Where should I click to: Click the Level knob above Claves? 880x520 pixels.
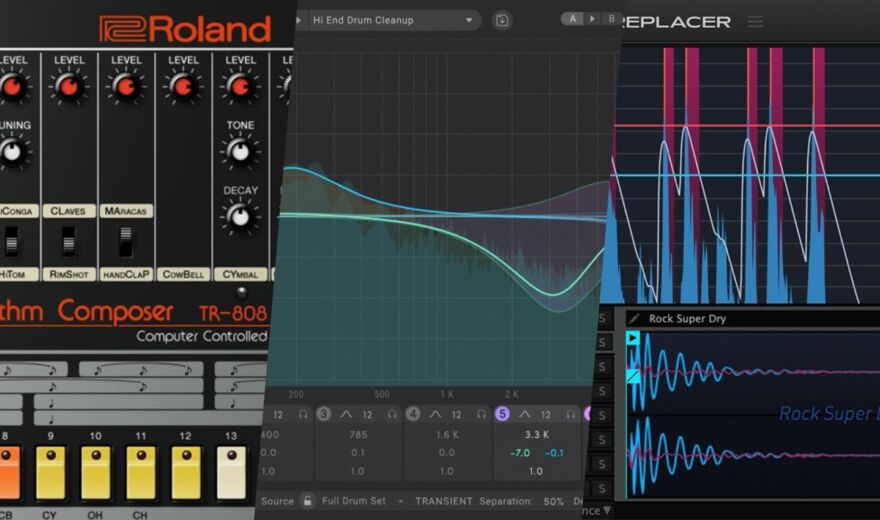[69, 87]
